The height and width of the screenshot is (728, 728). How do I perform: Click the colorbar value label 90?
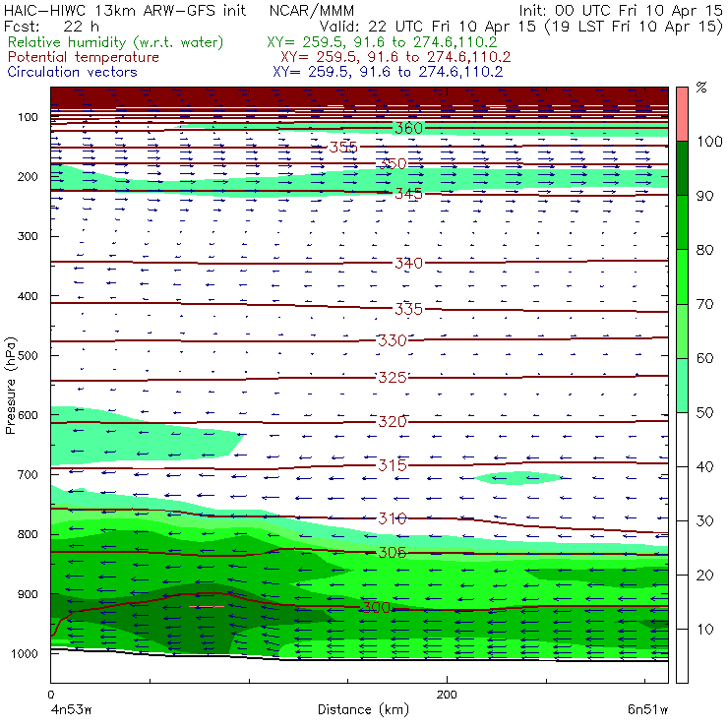(x=704, y=196)
